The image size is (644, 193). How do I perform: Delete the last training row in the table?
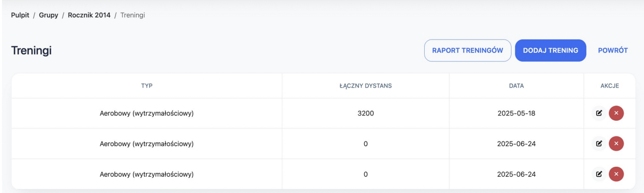click(x=616, y=174)
